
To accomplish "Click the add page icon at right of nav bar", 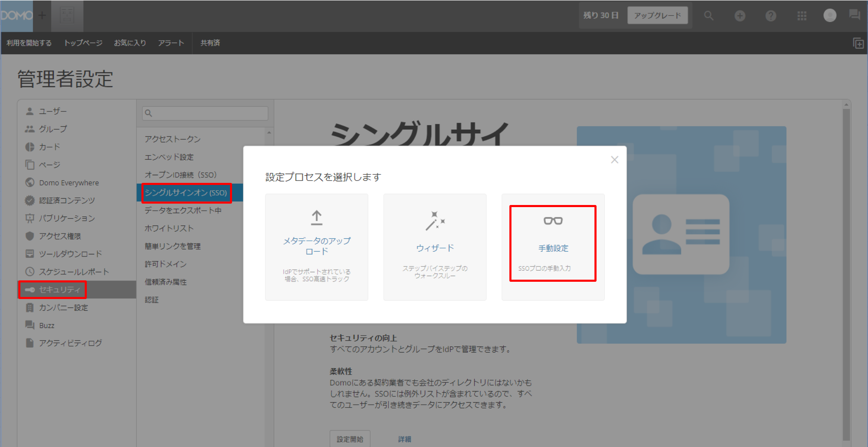I will [x=858, y=43].
